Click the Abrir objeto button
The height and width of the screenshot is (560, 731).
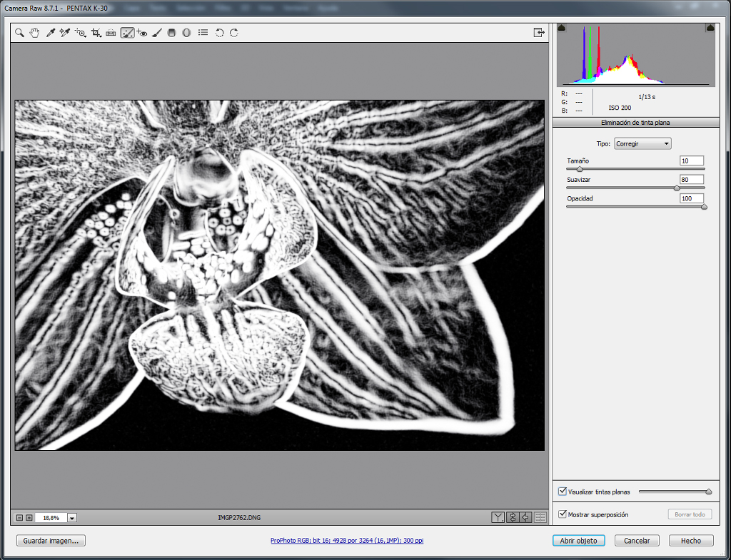578,541
